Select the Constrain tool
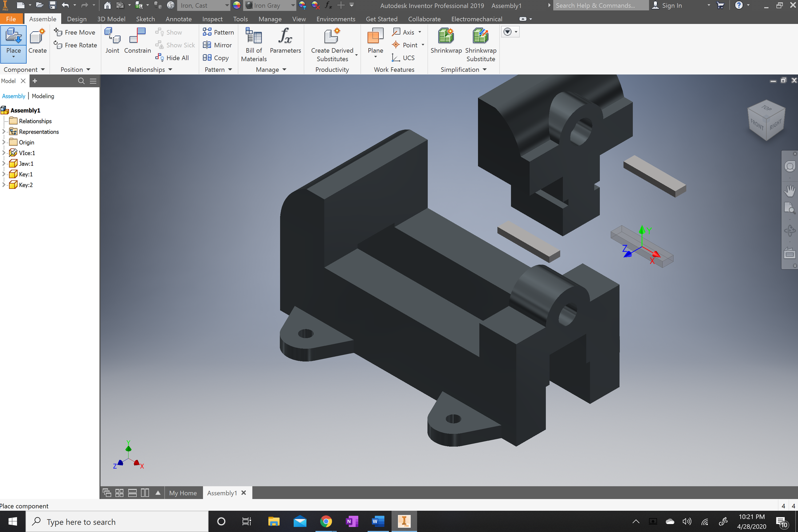 tap(137, 40)
